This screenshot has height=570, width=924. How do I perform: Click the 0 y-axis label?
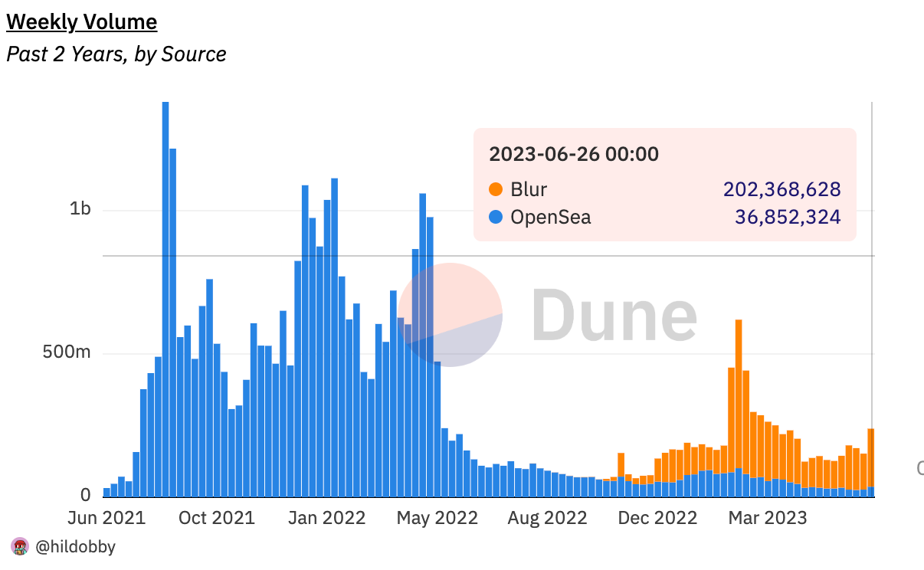click(x=85, y=495)
